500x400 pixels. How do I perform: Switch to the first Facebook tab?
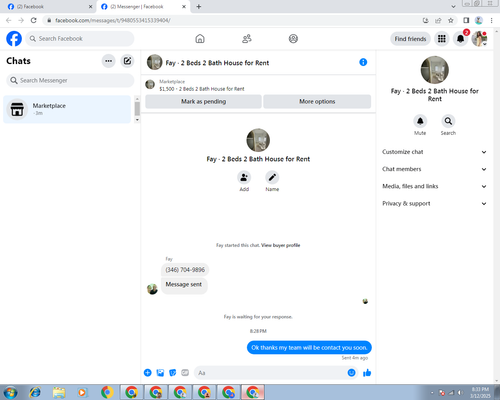pos(49,7)
